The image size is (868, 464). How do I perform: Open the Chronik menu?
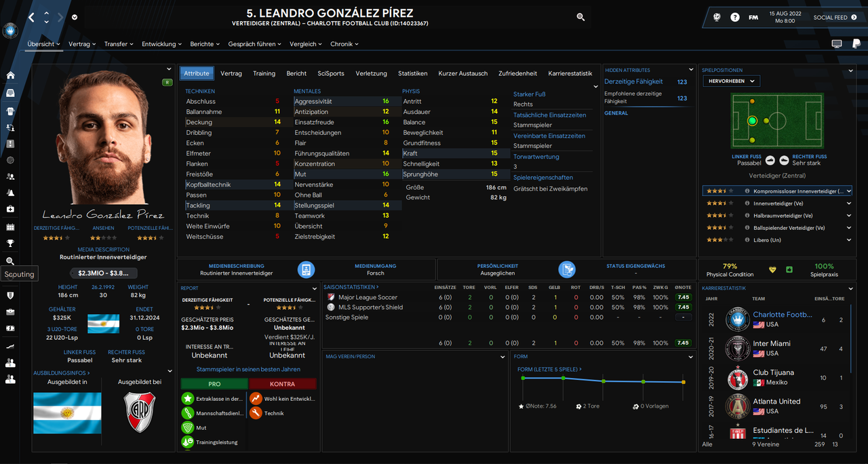point(344,44)
